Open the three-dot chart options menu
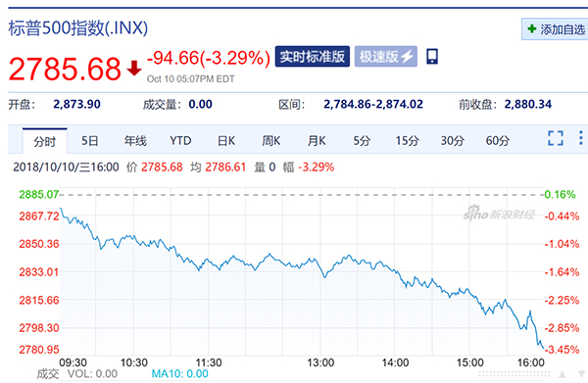Screen dimensions: 588x383 580,138
